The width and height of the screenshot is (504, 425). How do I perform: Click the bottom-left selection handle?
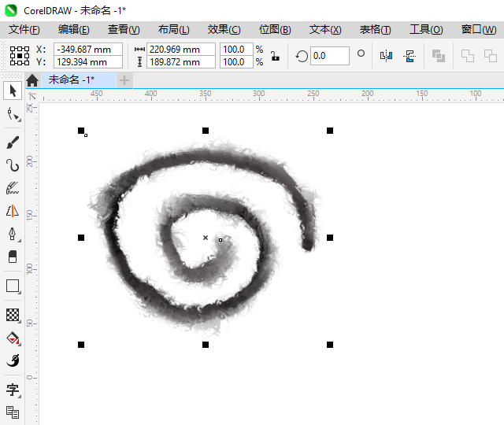pos(81,345)
